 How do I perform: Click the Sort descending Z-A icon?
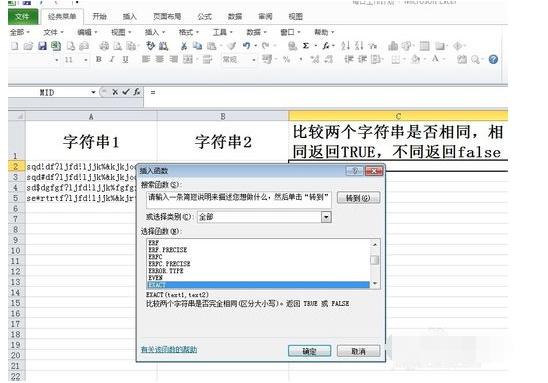tap(359, 46)
